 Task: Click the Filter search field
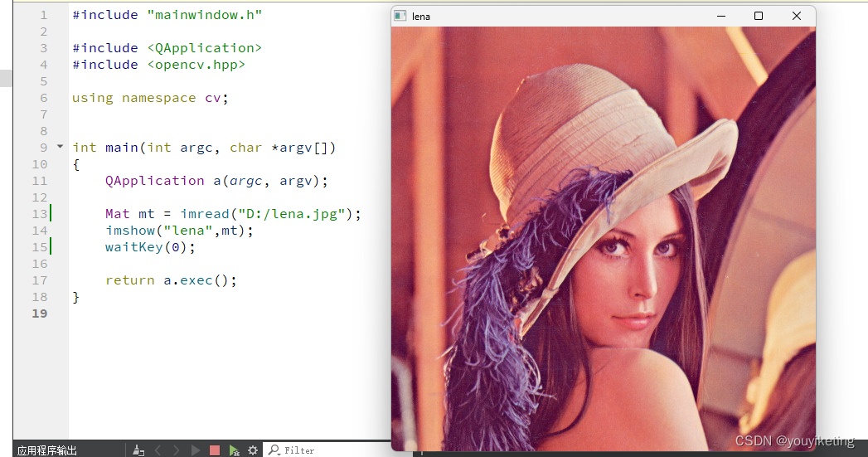[337, 450]
